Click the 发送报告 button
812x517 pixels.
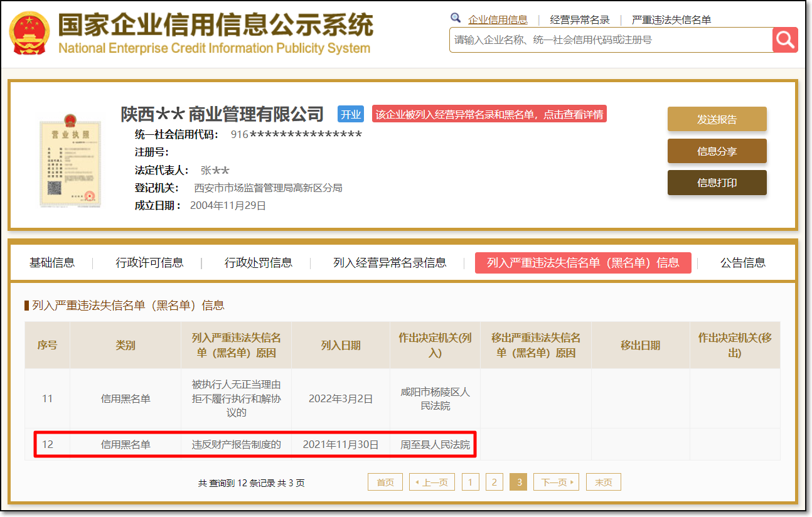click(717, 119)
